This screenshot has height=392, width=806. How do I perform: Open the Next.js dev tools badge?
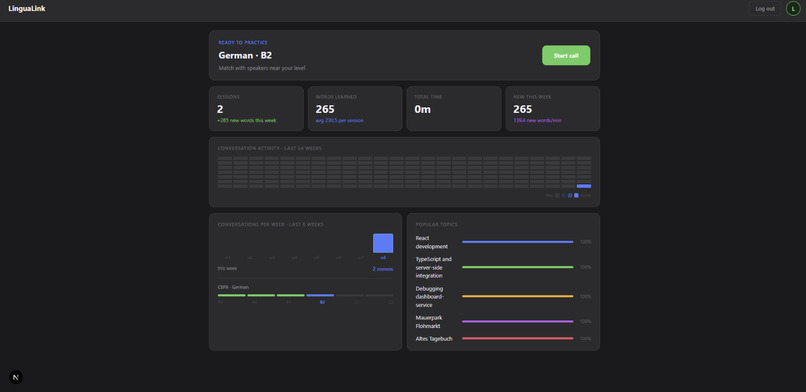coord(16,377)
